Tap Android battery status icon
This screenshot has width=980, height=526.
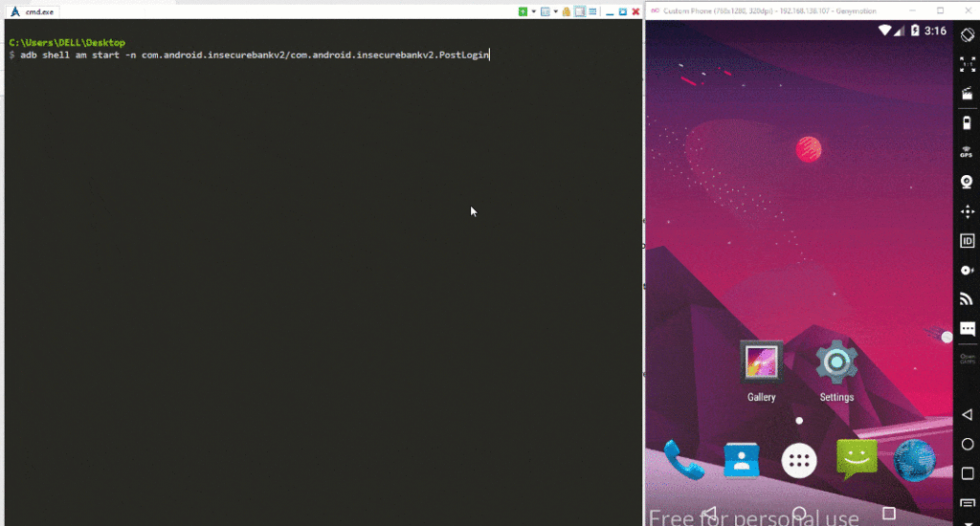point(915,31)
